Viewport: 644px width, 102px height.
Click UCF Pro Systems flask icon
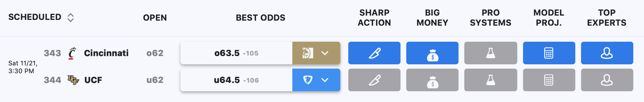click(x=491, y=80)
